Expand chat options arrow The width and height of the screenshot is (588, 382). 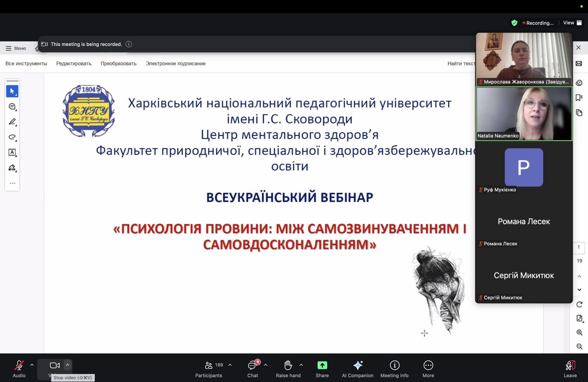click(266, 365)
